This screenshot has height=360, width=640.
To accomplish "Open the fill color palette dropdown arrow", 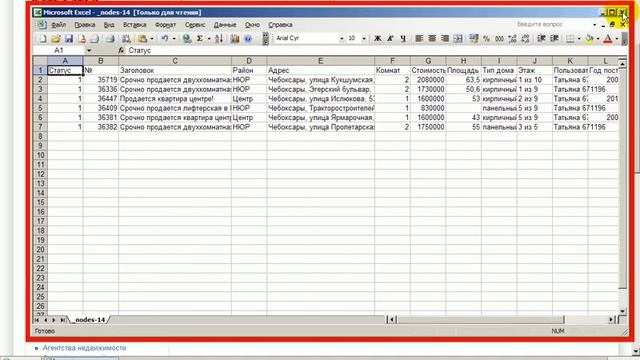I will coord(598,39).
